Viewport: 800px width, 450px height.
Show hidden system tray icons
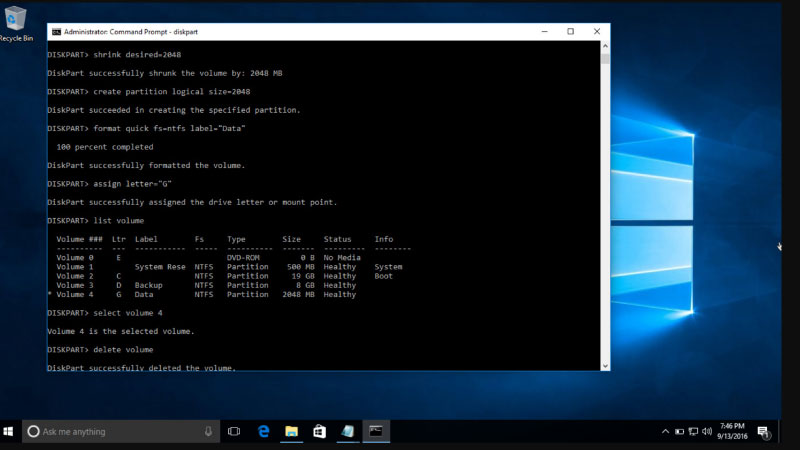coord(666,431)
